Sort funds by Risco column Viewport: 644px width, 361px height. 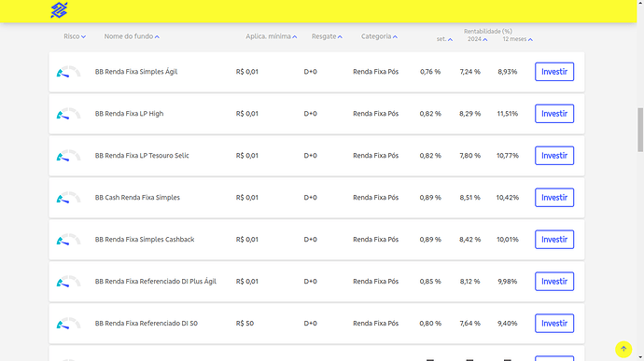coord(75,36)
